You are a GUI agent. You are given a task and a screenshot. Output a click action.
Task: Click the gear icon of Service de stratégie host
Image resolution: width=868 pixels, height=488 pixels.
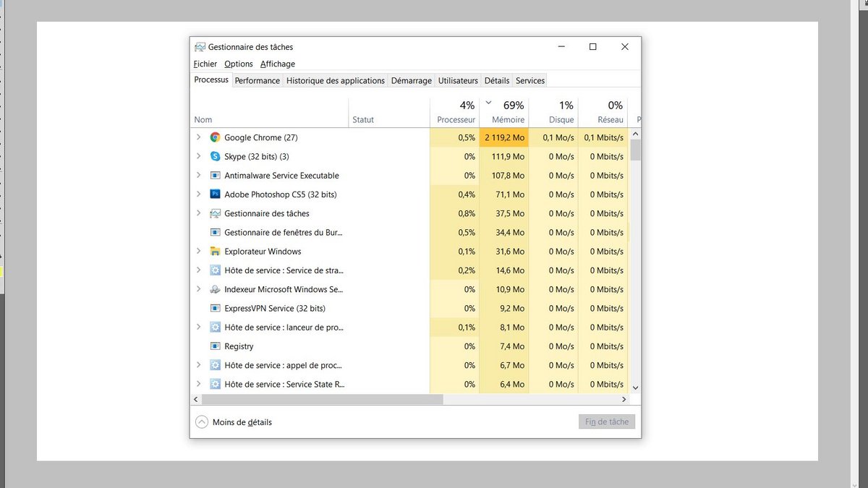click(215, 270)
